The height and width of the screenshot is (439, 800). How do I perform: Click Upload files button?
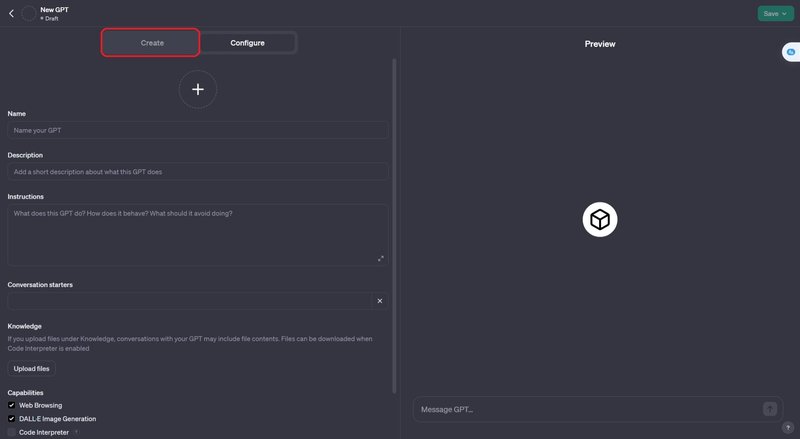(32, 369)
